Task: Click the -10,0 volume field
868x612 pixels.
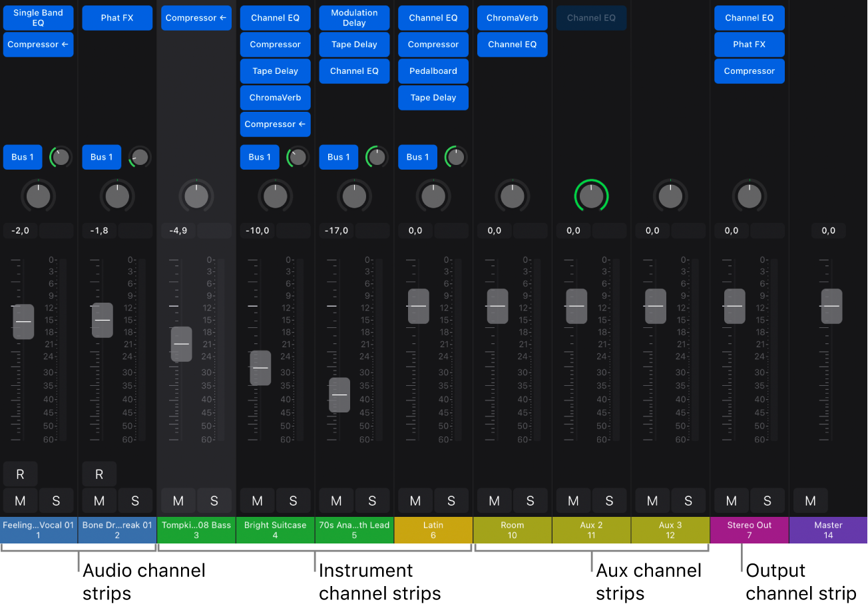Action: point(258,231)
